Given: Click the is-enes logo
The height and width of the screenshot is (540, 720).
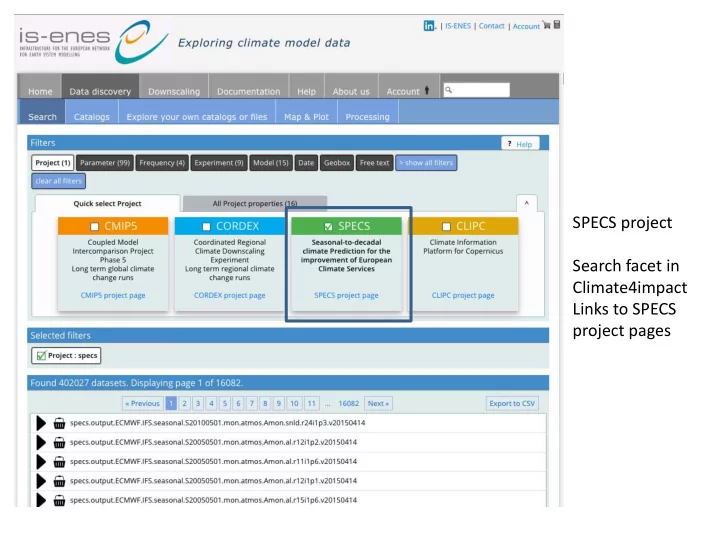Looking at the screenshot, I should 94,42.
